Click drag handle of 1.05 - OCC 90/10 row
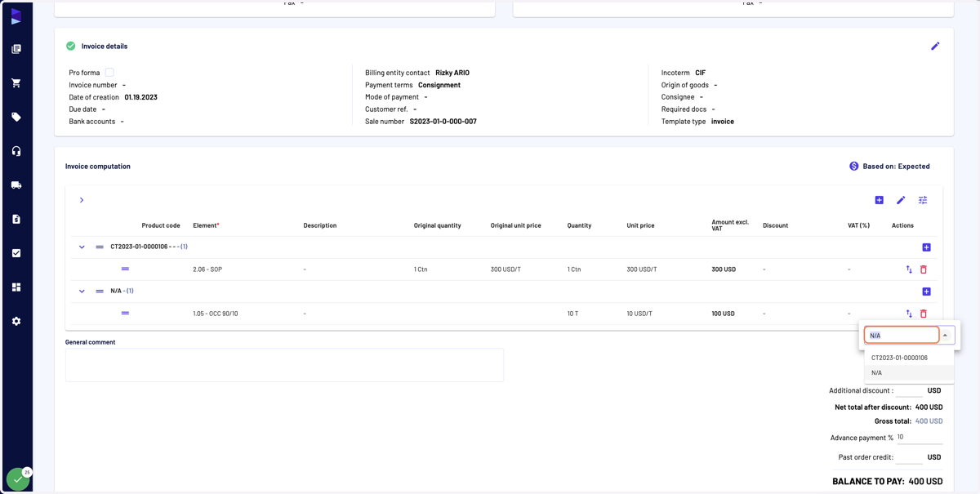 (125, 313)
